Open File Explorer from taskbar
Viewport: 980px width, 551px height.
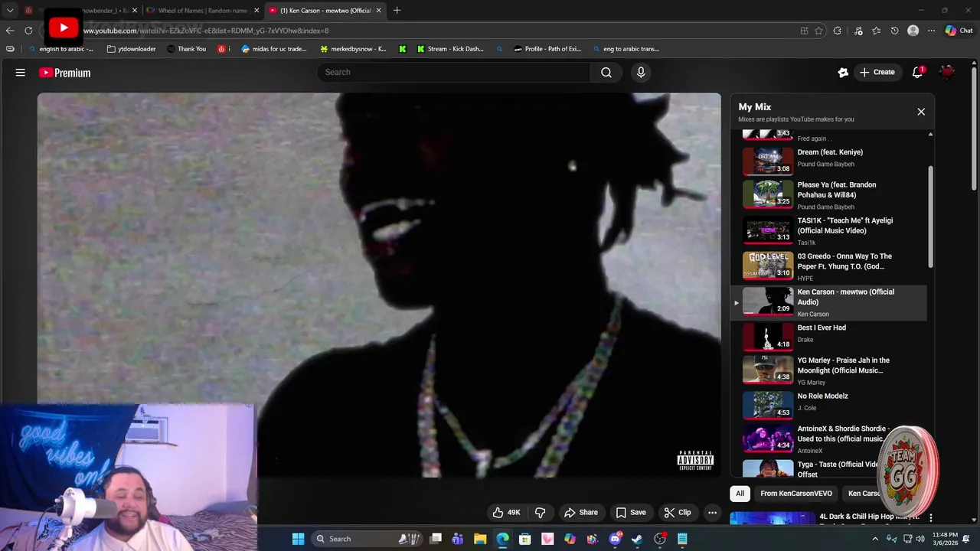point(480,539)
